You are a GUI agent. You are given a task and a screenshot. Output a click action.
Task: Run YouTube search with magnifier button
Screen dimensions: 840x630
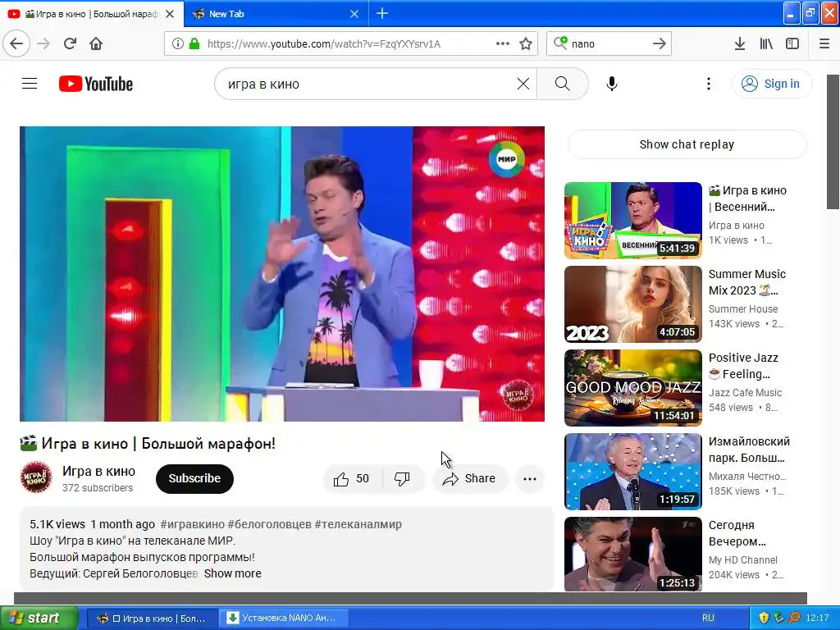coord(563,84)
